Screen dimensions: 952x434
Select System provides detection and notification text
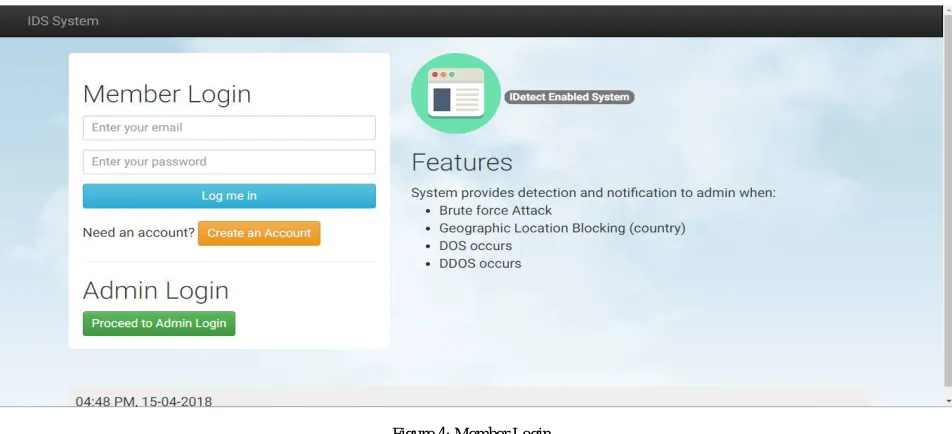[593, 193]
